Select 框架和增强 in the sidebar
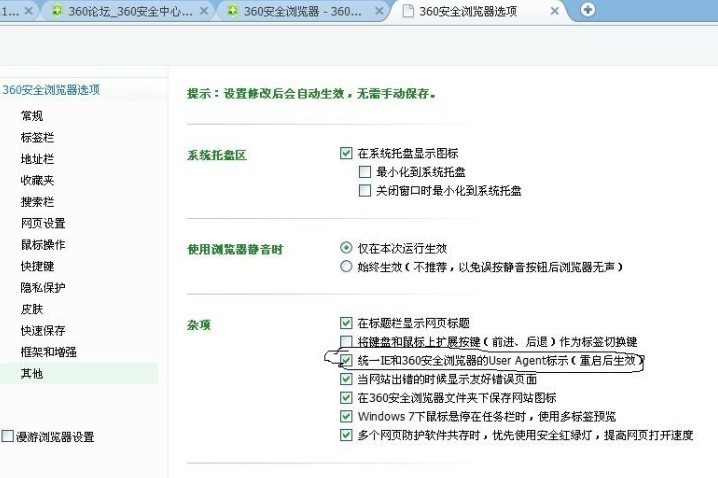The height and width of the screenshot is (478, 718). pos(49,352)
